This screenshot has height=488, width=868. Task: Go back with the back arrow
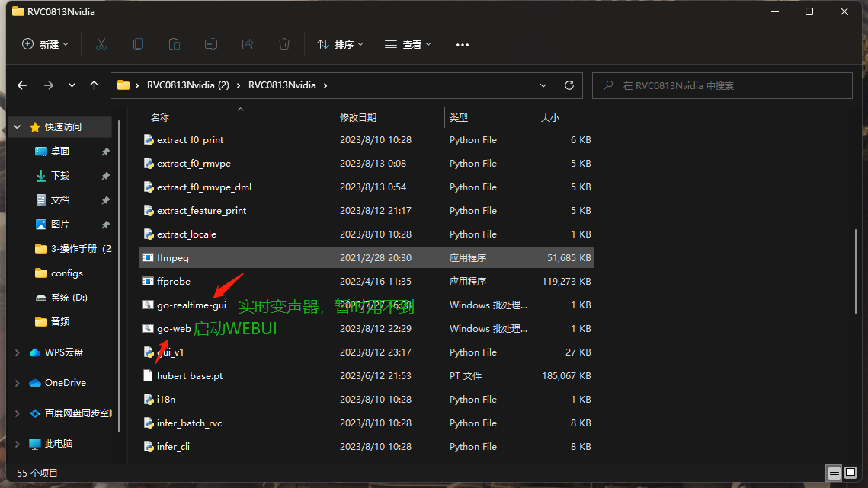click(x=21, y=85)
